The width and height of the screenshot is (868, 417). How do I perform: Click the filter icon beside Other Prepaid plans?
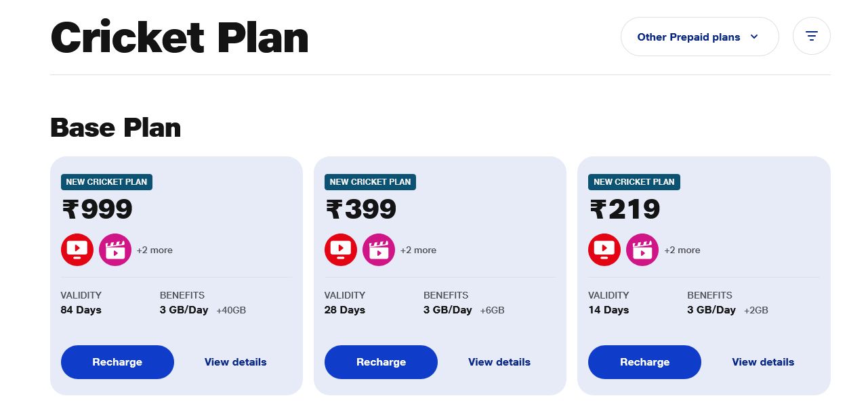coord(811,36)
